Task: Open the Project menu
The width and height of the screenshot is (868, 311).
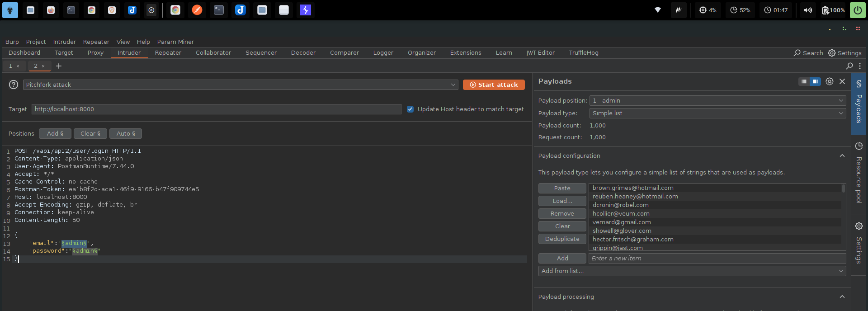Action: 36,42
